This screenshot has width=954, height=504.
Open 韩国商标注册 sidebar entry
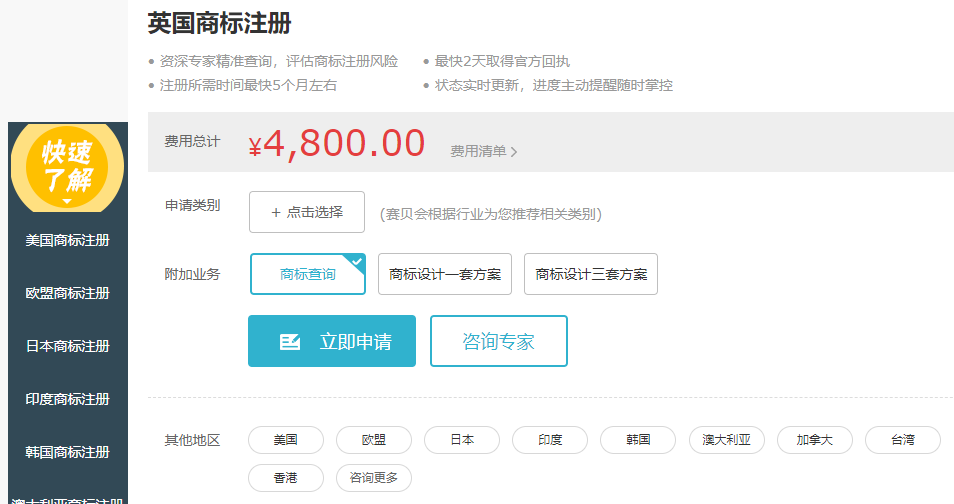(x=68, y=452)
